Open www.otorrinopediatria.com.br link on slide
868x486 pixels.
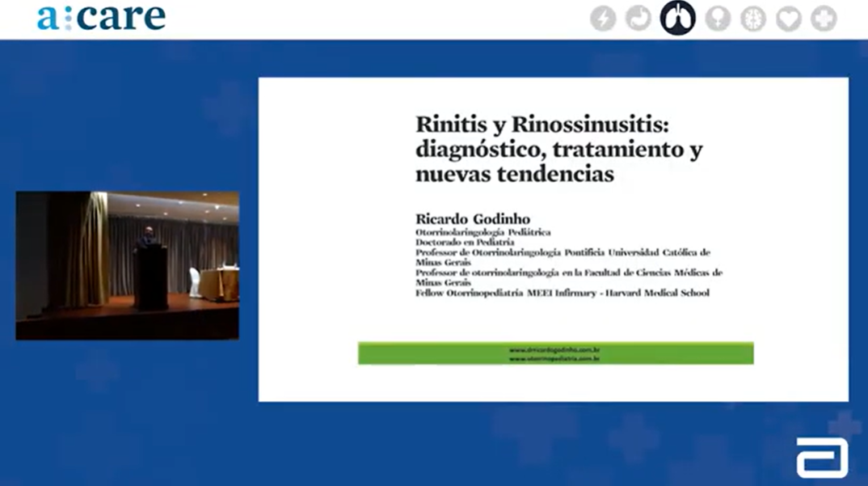coord(554,358)
